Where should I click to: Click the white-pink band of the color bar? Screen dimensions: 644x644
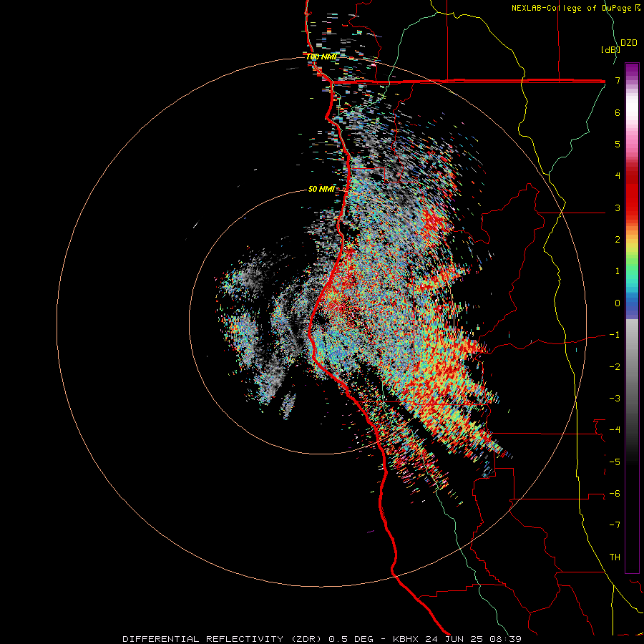632,117
